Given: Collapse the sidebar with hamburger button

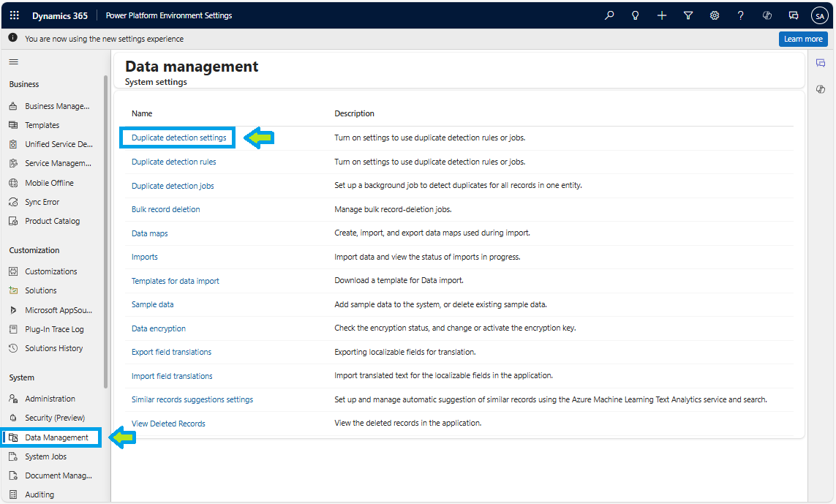Looking at the screenshot, I should coord(13,62).
